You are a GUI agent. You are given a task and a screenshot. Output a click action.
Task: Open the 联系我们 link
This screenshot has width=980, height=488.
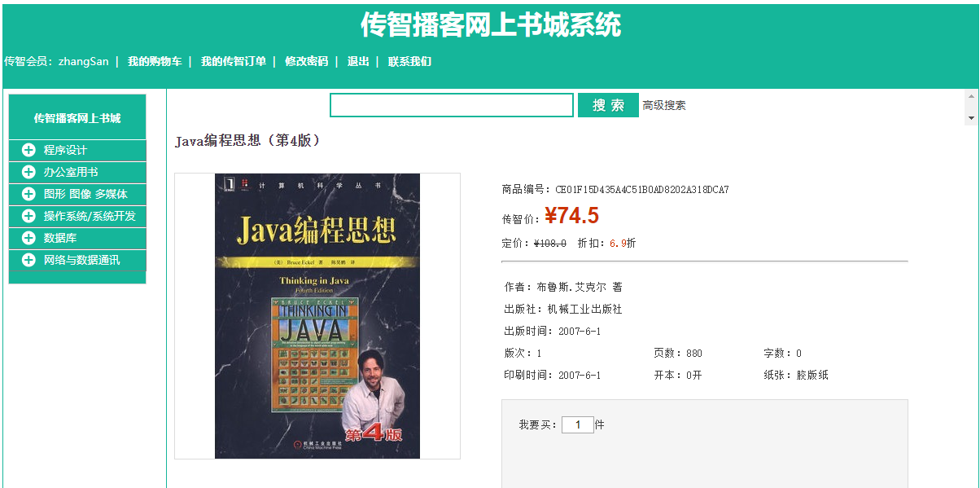point(409,61)
